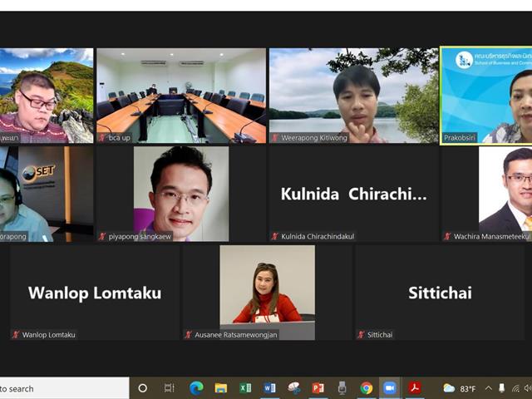Open File Explorer from the taskbar
Viewport: 532px width, 399px height.
[x=220, y=388]
